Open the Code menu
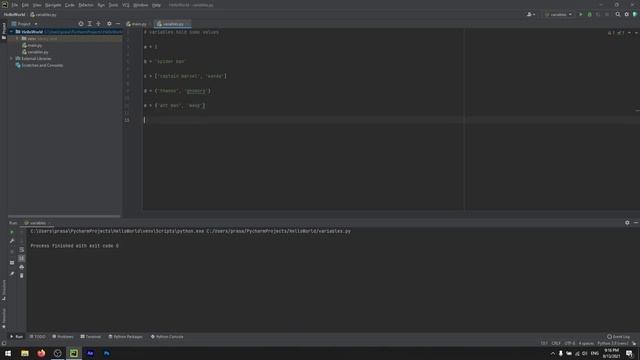This screenshot has height=360, width=640. tap(70, 5)
